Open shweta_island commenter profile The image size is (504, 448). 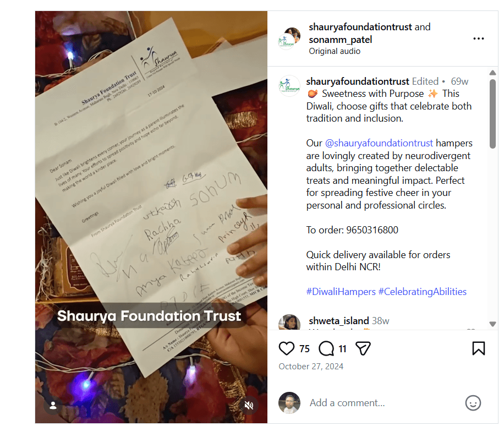(339, 321)
